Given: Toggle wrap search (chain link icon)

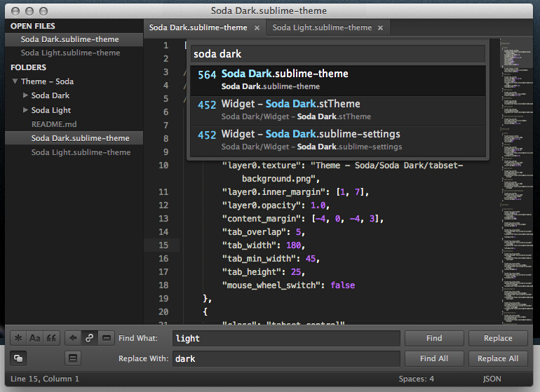Looking at the screenshot, I should (x=90, y=338).
